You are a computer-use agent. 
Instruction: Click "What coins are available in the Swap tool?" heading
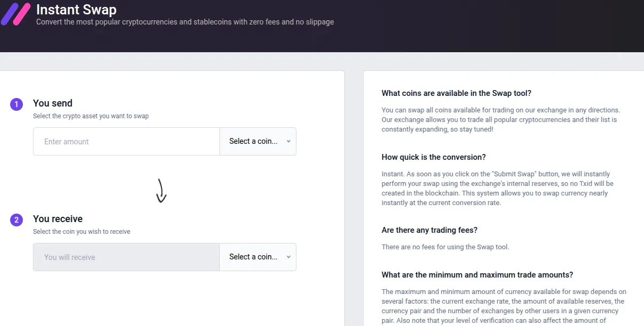[457, 93]
